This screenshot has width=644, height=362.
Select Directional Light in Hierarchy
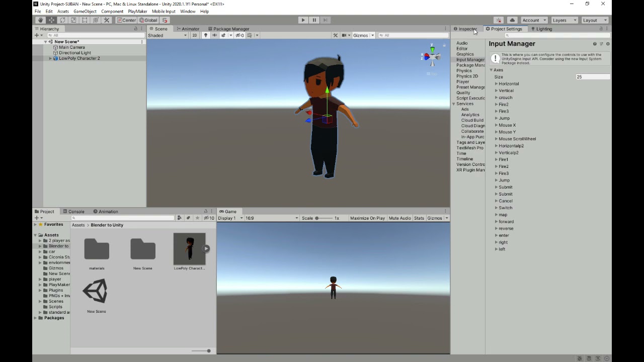(x=74, y=53)
